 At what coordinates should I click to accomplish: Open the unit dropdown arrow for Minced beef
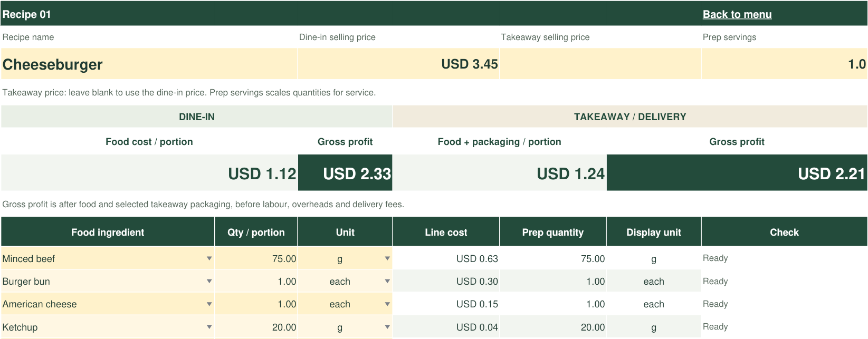tap(387, 258)
